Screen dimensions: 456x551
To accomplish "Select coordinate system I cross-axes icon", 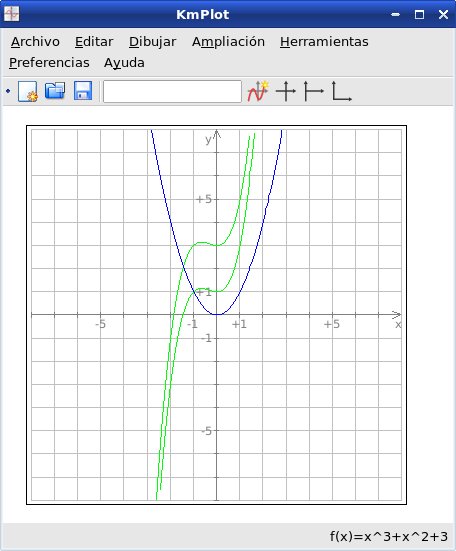I will pyautogui.click(x=286, y=91).
